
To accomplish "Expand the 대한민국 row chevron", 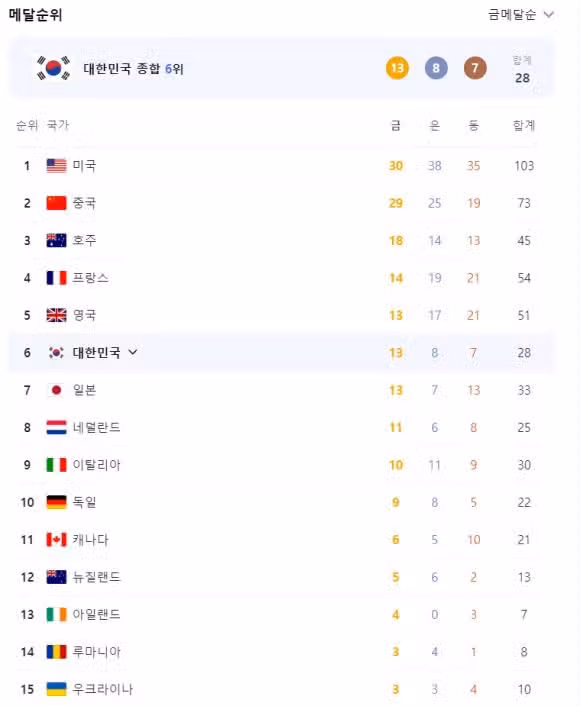I will tap(132, 352).
